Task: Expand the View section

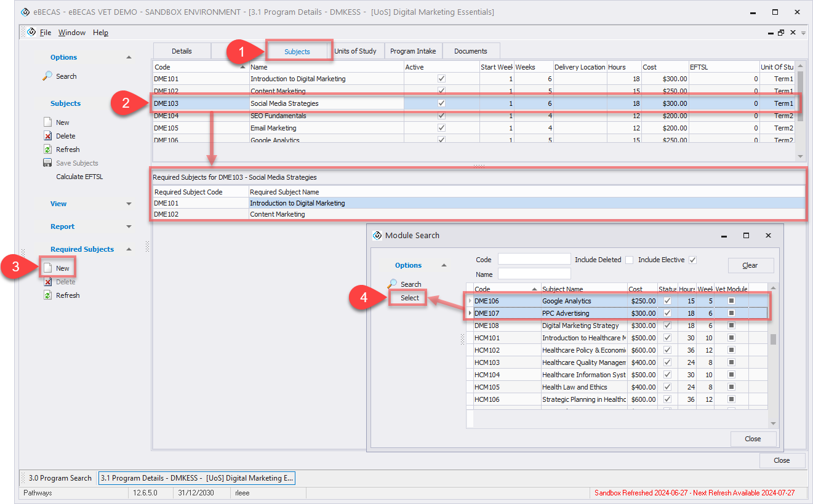Action: [129, 204]
